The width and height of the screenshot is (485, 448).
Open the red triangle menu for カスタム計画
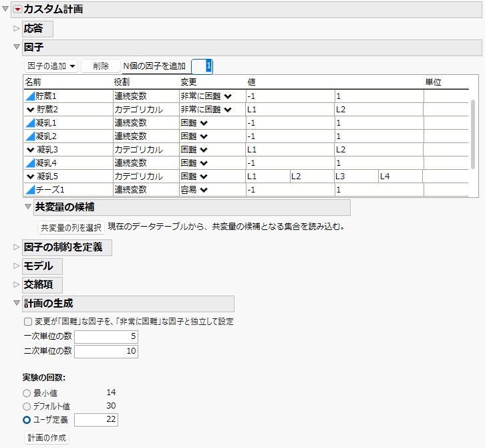(x=17, y=9)
